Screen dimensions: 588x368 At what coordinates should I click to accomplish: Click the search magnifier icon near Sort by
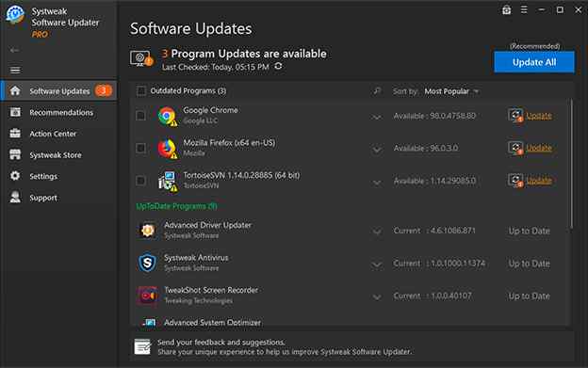click(377, 91)
